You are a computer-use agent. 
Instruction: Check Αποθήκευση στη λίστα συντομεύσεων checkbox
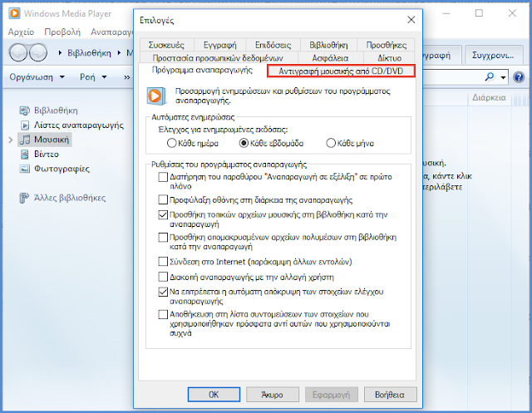point(163,315)
